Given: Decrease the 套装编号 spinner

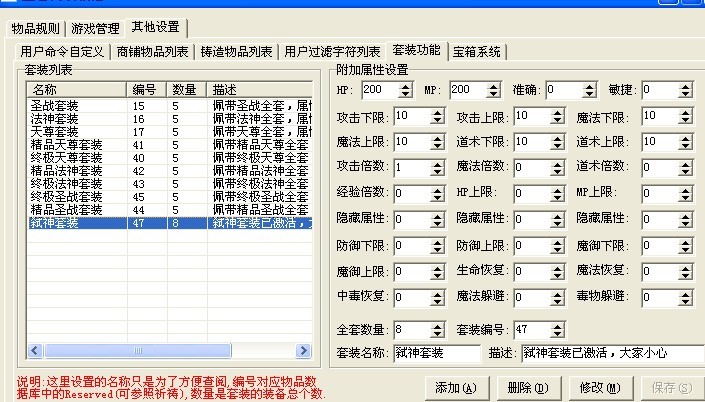Looking at the screenshot, I should point(558,334).
